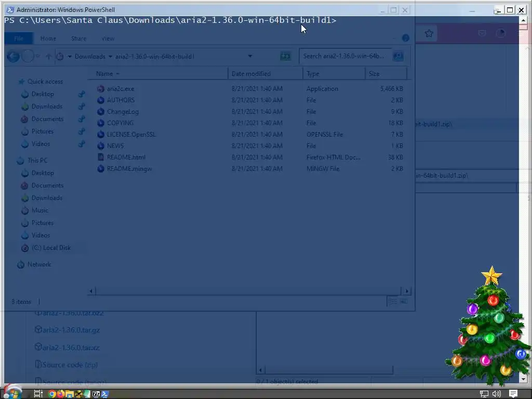The width and height of the screenshot is (532, 399).
Task: Click the aria2-1.36.0.tar.gz download link
Action: (x=71, y=330)
